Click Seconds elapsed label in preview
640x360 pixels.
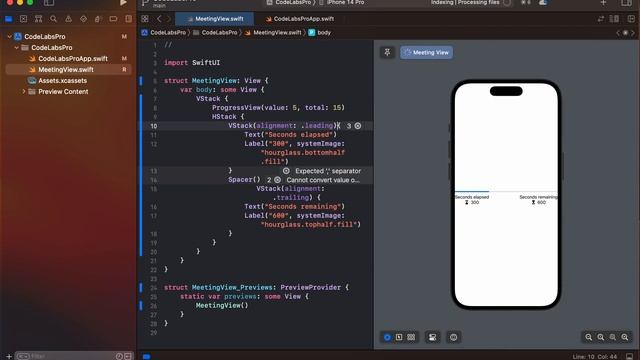(472, 197)
